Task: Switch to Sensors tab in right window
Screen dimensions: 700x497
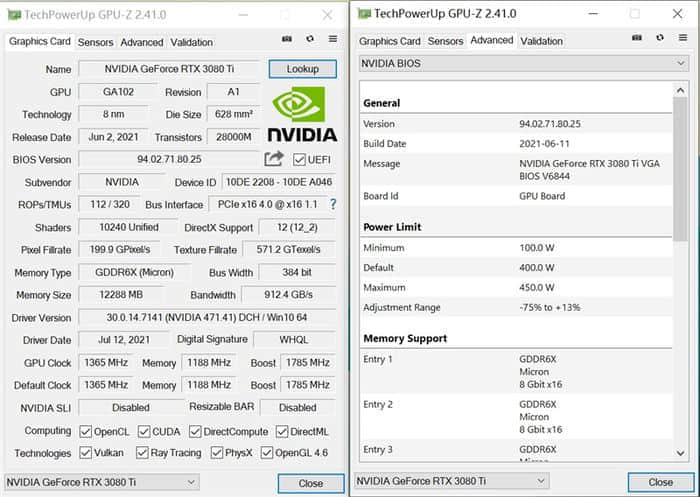Action: (446, 41)
